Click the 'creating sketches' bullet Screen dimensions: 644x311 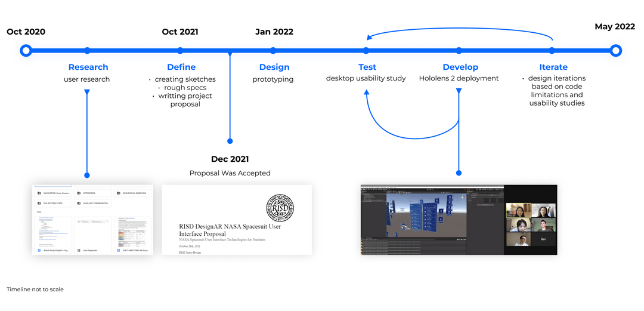pos(185,79)
